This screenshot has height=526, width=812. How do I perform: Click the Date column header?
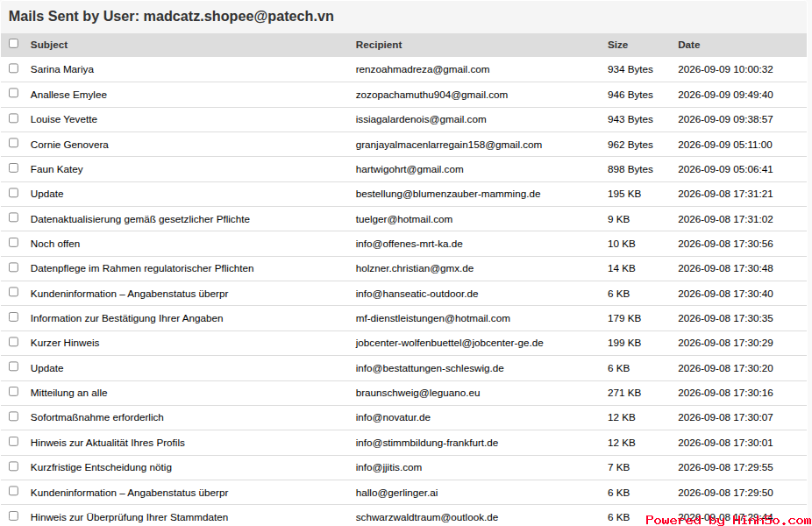[x=688, y=45]
